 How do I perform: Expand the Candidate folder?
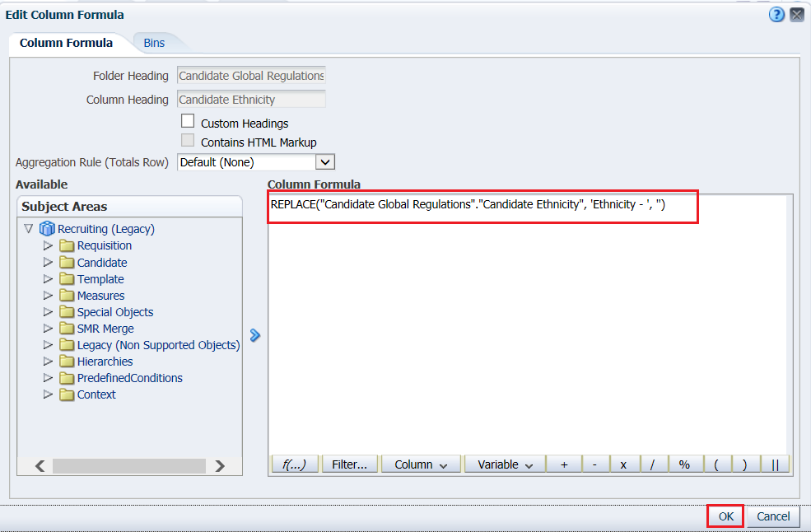point(48,263)
